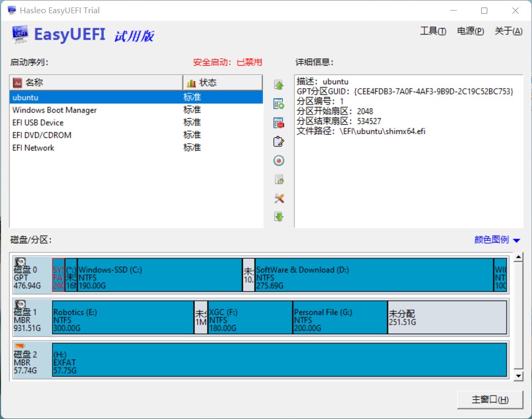Click the edit boot entry clipboard icon
Viewport: 532px width, 419px height.
(279, 142)
